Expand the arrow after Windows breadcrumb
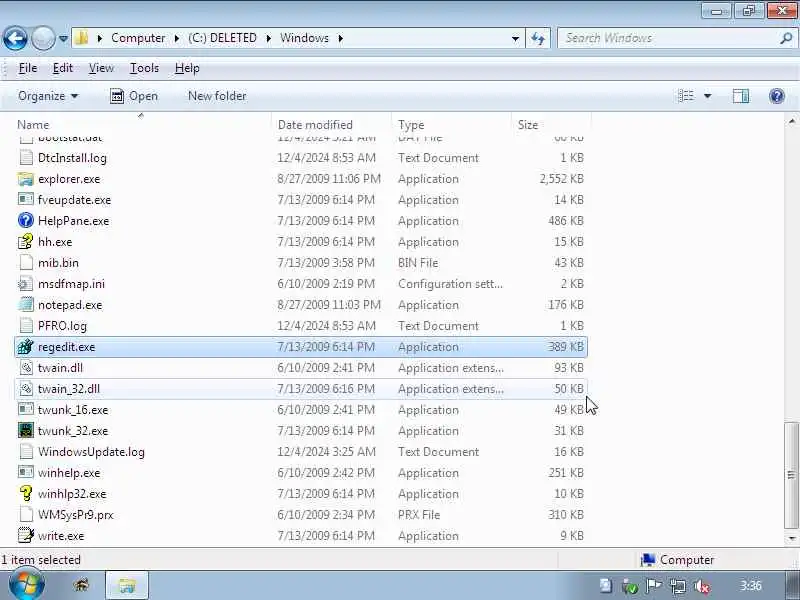 pos(340,38)
